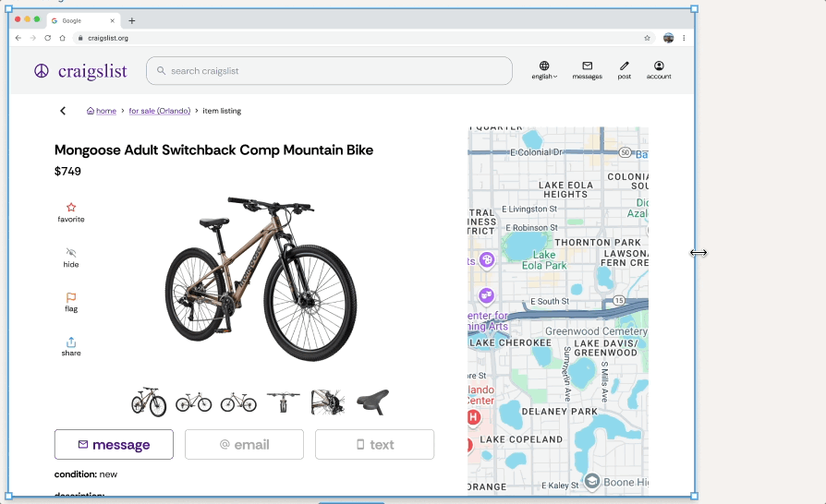Select the rear gear close-up thumbnail
826x504 pixels.
[x=328, y=402]
